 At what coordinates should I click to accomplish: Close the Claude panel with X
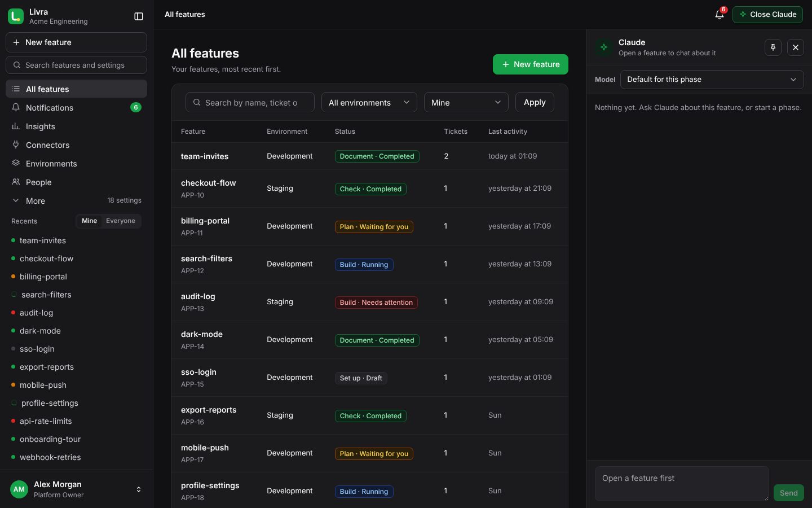796,47
